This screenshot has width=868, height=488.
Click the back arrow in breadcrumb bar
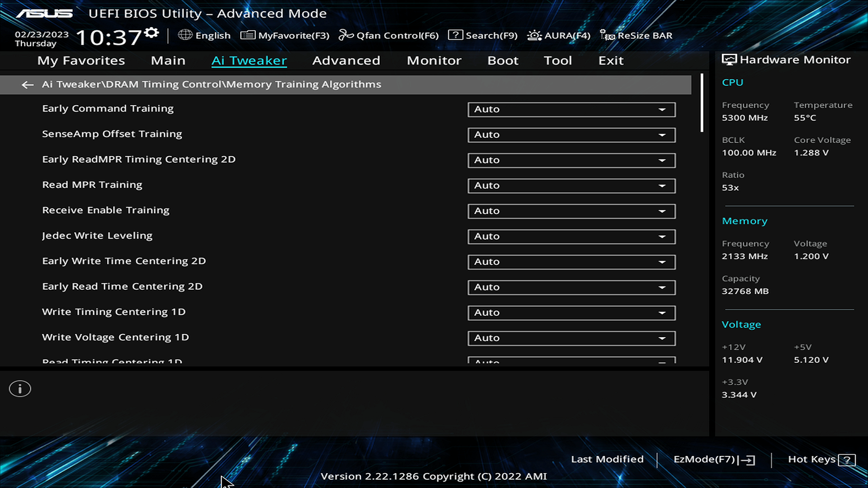[28, 85]
